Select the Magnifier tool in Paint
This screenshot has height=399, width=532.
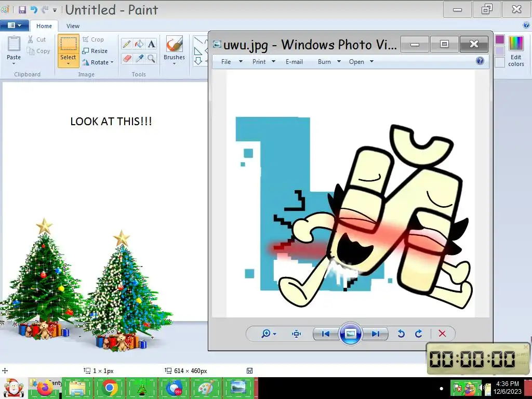(151, 58)
